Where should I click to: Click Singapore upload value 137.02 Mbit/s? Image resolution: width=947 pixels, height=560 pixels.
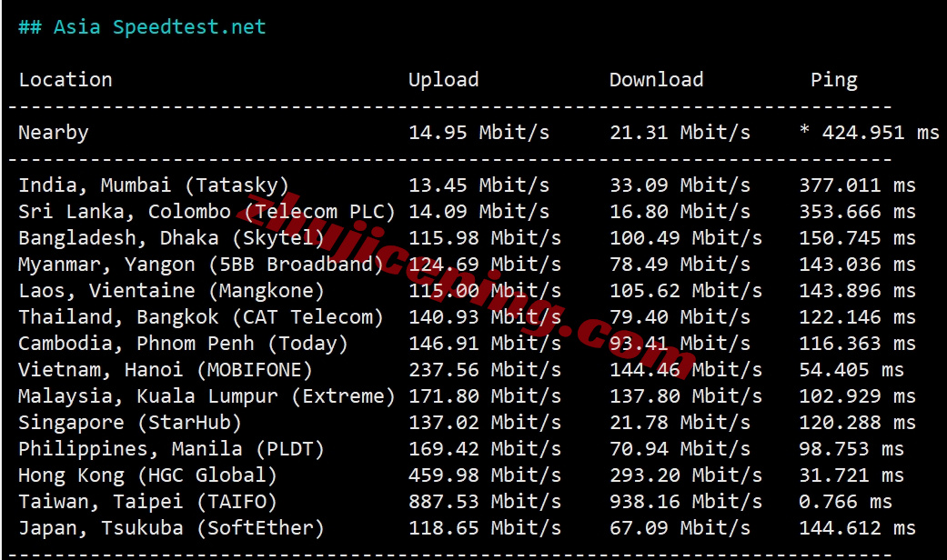tap(485, 423)
